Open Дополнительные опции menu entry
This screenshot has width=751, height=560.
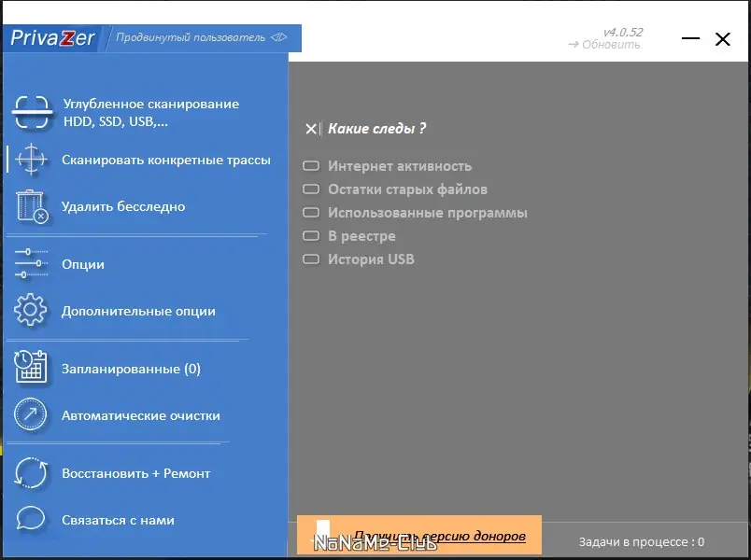(x=138, y=311)
